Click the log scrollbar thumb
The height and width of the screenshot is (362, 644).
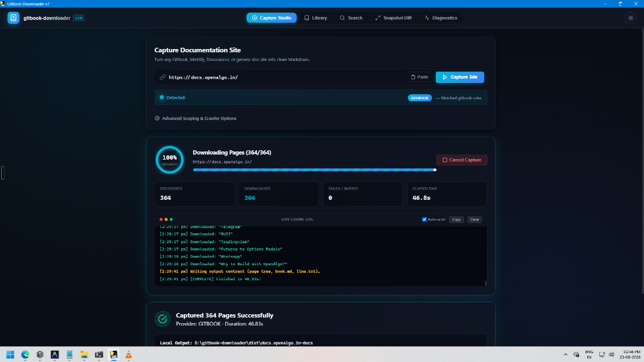[x=486, y=283]
